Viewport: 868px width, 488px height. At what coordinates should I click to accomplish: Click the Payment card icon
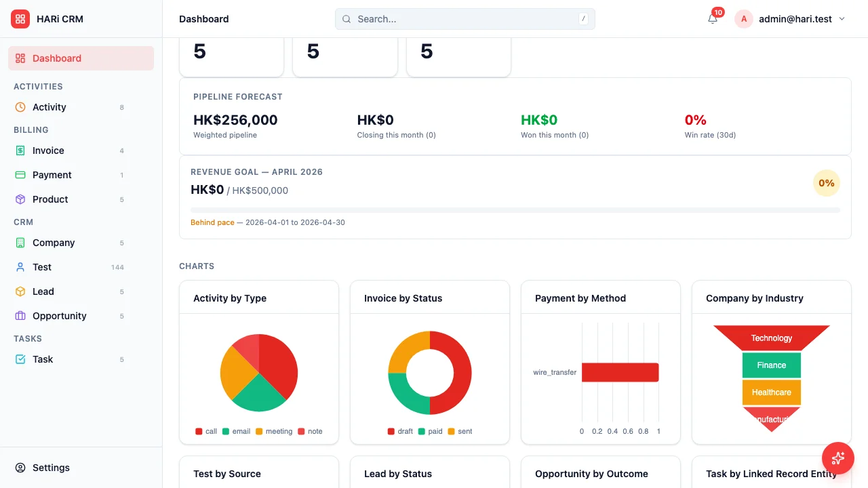(x=19, y=175)
